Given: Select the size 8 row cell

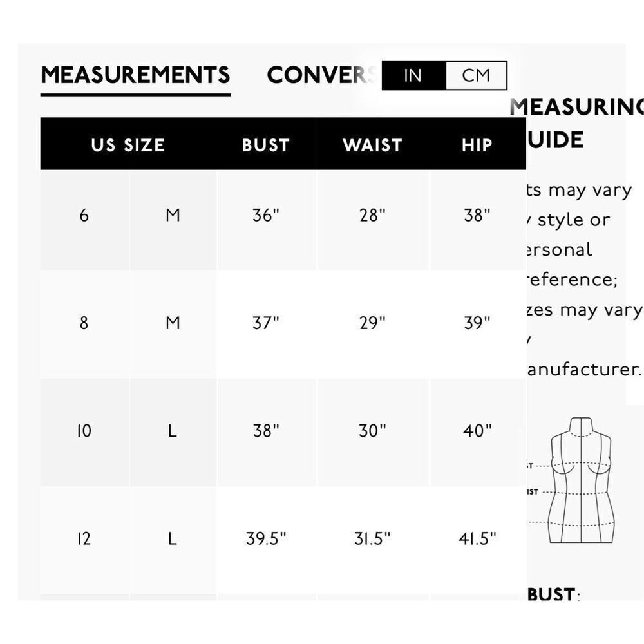Looking at the screenshot, I should click(84, 323).
